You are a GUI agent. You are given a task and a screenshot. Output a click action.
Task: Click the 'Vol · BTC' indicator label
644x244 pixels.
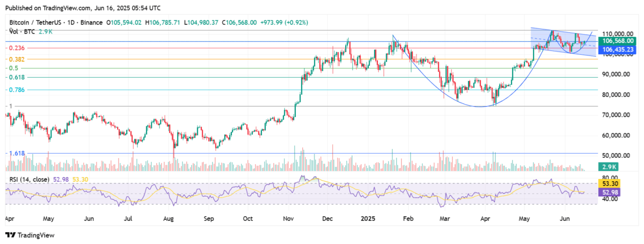(x=21, y=31)
